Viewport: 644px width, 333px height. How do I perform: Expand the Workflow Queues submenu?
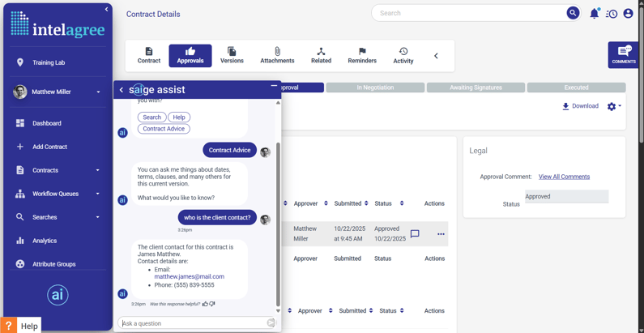click(x=98, y=194)
